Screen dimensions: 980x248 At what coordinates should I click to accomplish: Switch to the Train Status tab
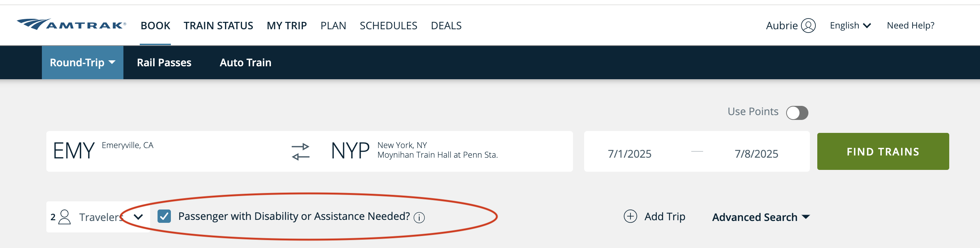(218, 26)
